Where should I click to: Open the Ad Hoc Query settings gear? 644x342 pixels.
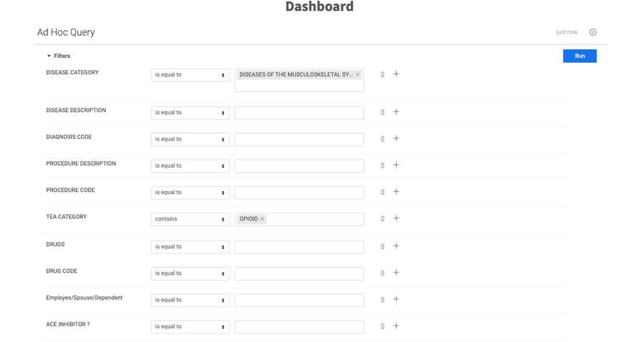click(592, 32)
